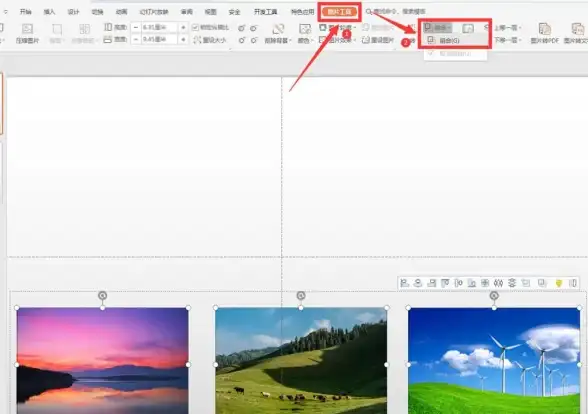Click the align middle vertically icon in floating toolbar
The width and height of the screenshot is (588, 414).
tap(458, 283)
